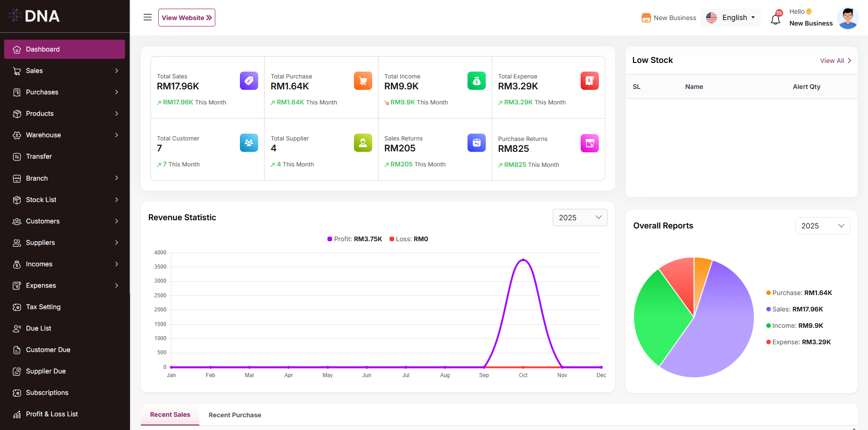The image size is (868, 430).
Task: Click the Total Customer people icon
Action: (249, 143)
